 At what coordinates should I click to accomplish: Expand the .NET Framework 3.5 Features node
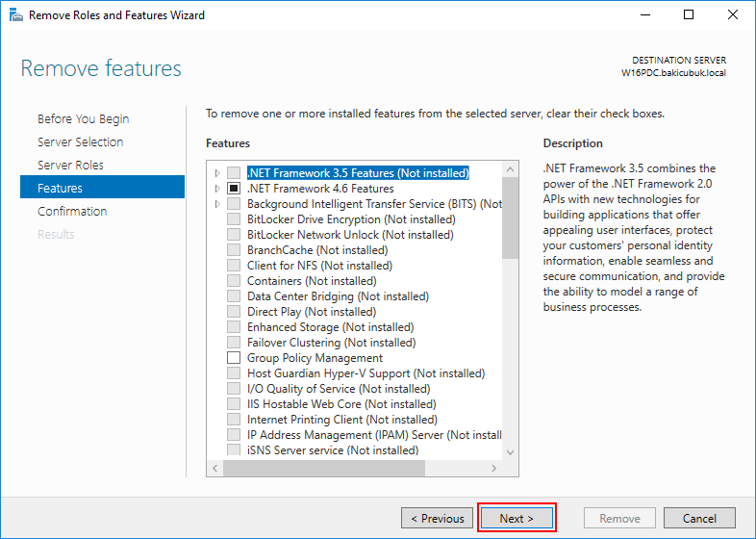point(217,172)
